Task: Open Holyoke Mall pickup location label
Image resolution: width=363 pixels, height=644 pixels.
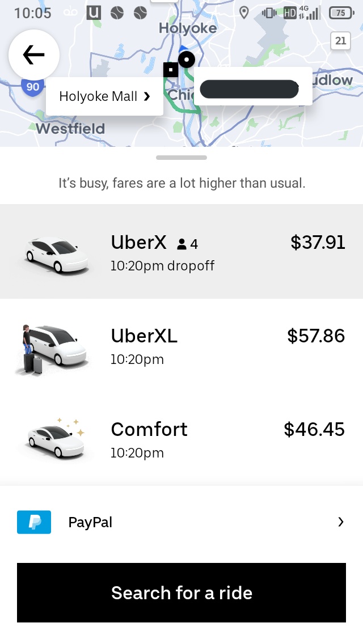Action: coord(105,96)
